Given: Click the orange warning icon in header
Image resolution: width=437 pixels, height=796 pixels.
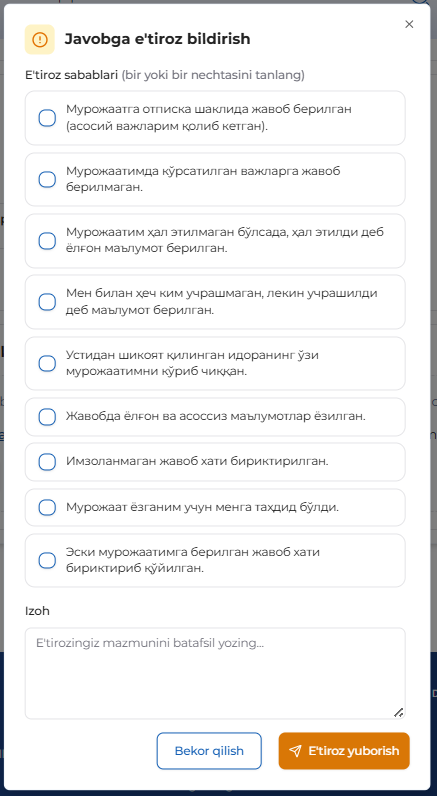Looking at the screenshot, I should (40, 39).
